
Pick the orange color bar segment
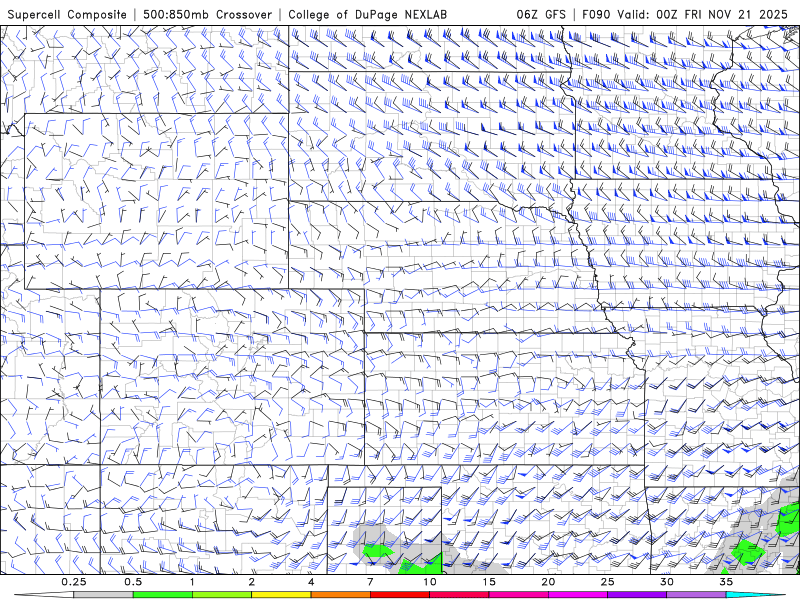tap(340, 595)
